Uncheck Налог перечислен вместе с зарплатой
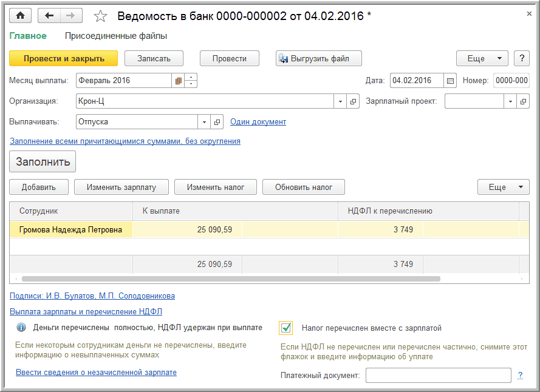Screen dimensions: 540x392 tap(286, 328)
